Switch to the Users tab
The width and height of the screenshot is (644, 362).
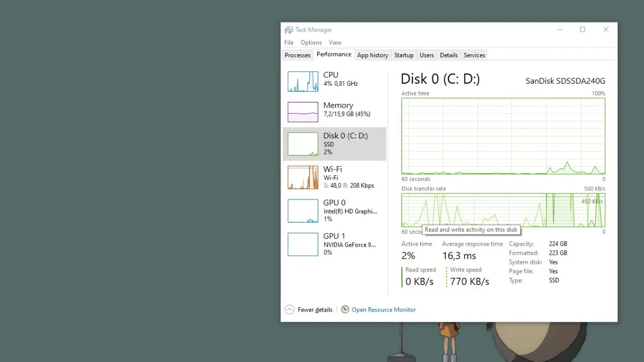427,55
